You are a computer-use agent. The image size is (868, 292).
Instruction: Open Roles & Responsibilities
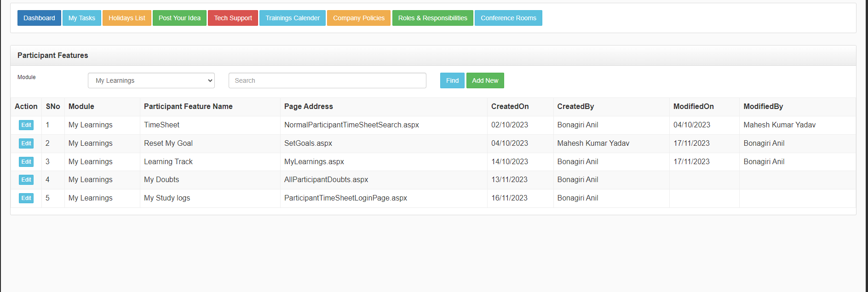click(x=432, y=18)
